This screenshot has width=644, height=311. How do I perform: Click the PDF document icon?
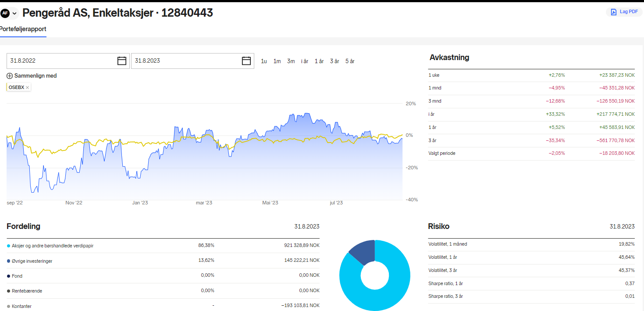(614, 12)
